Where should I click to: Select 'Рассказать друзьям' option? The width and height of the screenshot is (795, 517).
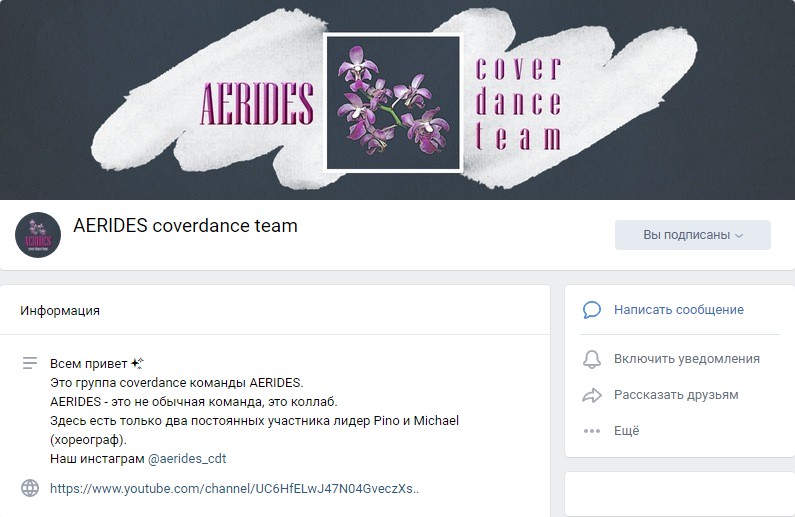coord(676,395)
